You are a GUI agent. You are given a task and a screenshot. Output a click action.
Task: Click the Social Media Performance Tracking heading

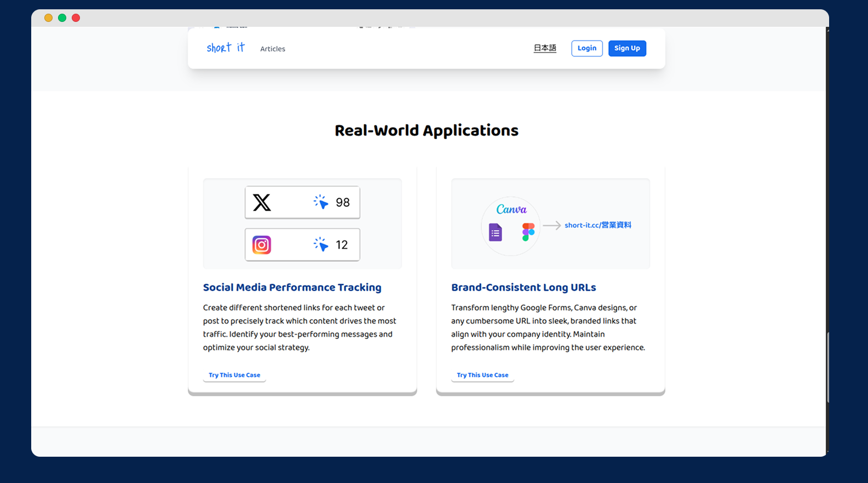(x=292, y=287)
